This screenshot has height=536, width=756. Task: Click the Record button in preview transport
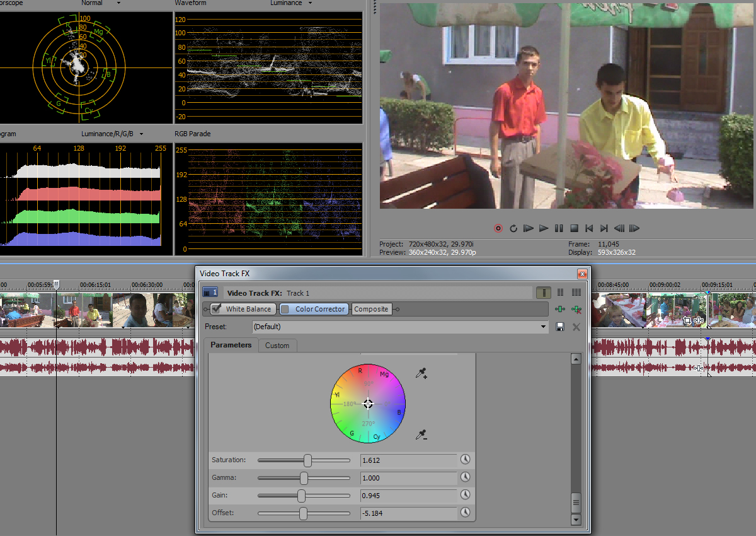point(498,228)
